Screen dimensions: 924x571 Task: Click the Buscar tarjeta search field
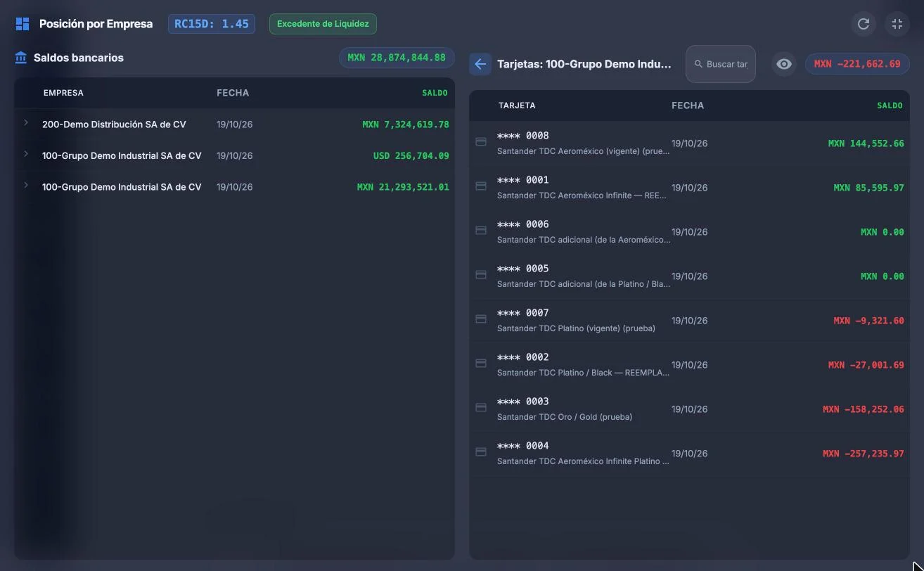721,64
